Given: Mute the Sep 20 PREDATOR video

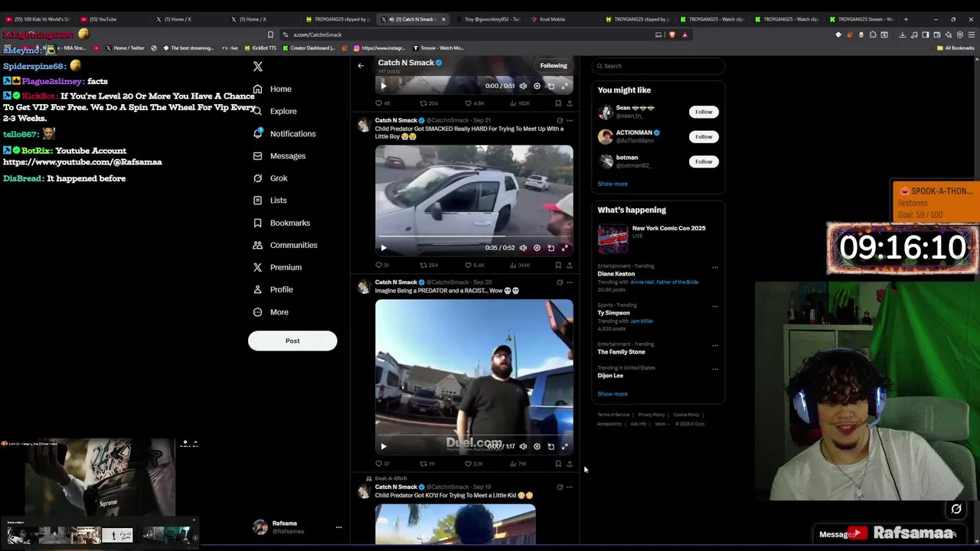Looking at the screenshot, I should click(x=523, y=446).
